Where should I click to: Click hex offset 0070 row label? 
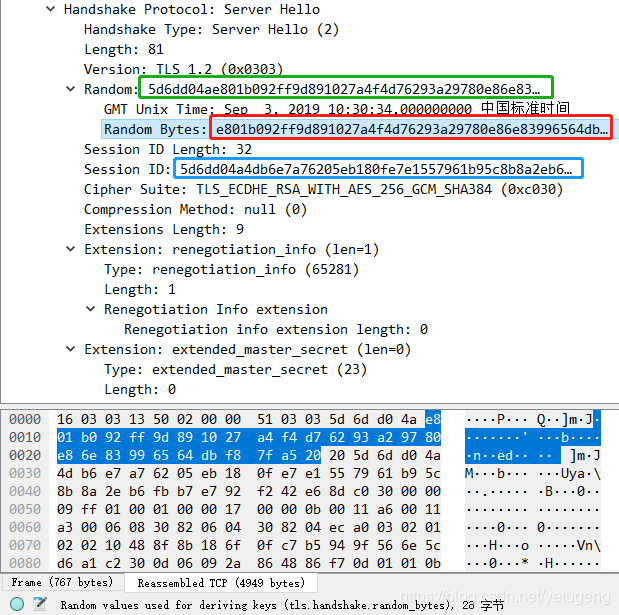[25, 546]
